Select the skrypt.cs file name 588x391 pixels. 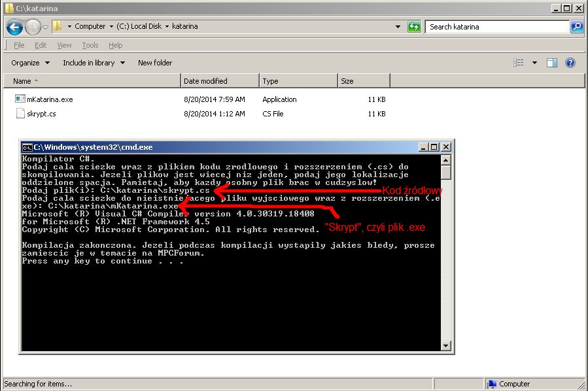click(x=41, y=114)
